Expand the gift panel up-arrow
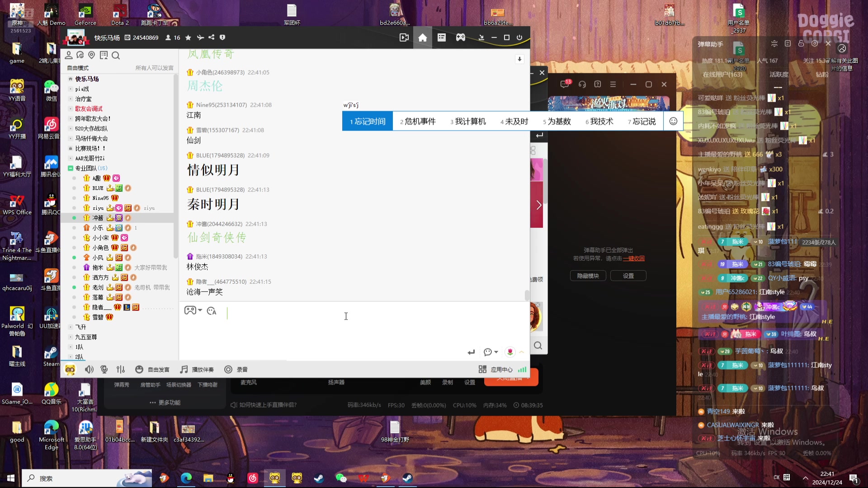868x488 pixels. click(x=522, y=352)
